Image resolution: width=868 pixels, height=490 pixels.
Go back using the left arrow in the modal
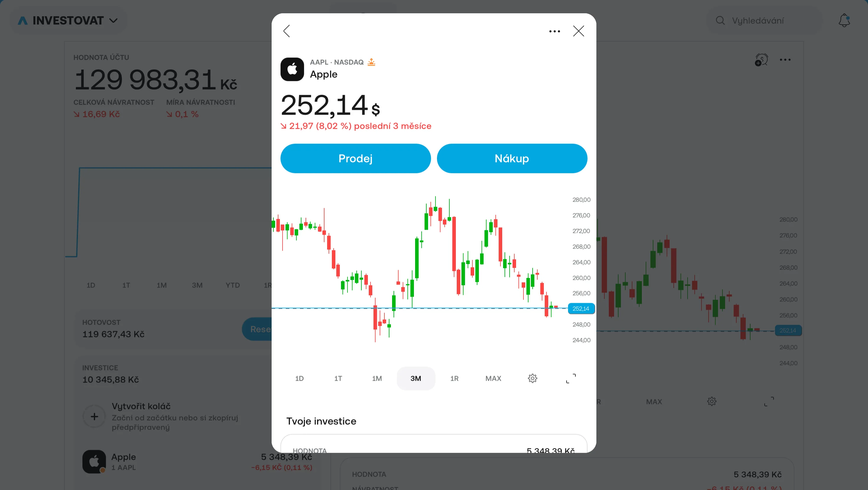pyautogui.click(x=286, y=31)
